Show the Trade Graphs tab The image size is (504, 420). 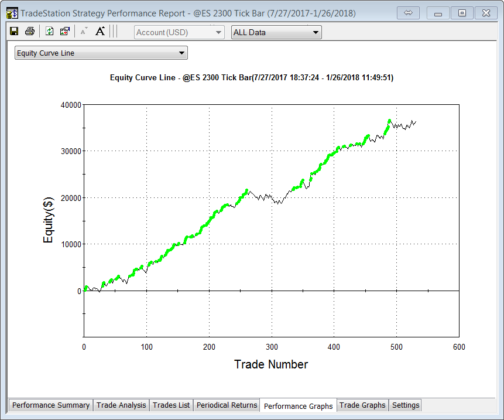point(362,405)
